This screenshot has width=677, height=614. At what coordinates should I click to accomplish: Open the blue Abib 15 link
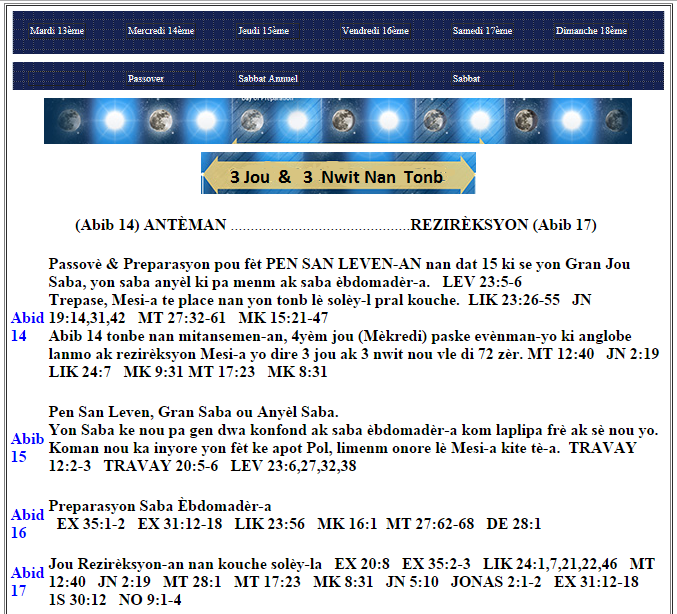27,447
